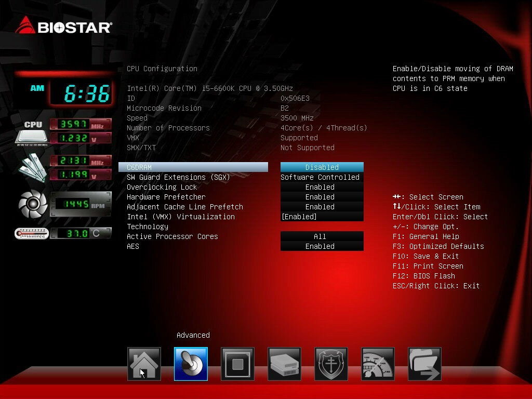Open the Security shield icon
The image size is (532, 399).
[x=331, y=364]
